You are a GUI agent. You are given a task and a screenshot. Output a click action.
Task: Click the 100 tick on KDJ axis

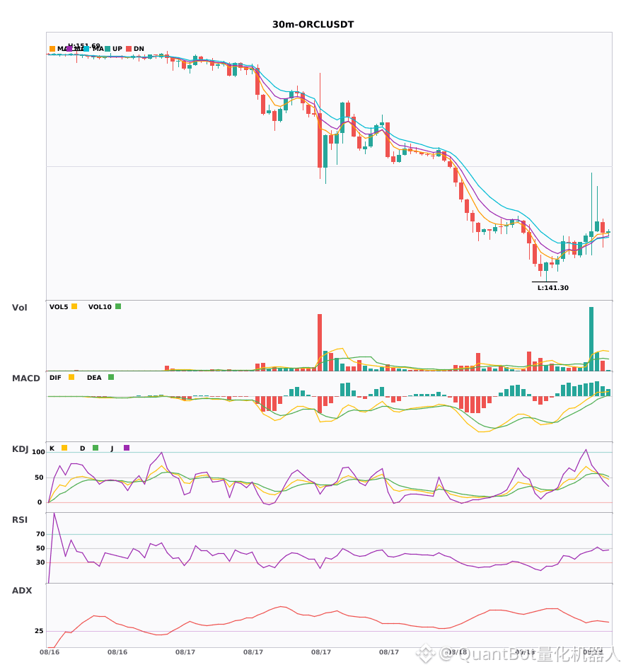[39, 452]
